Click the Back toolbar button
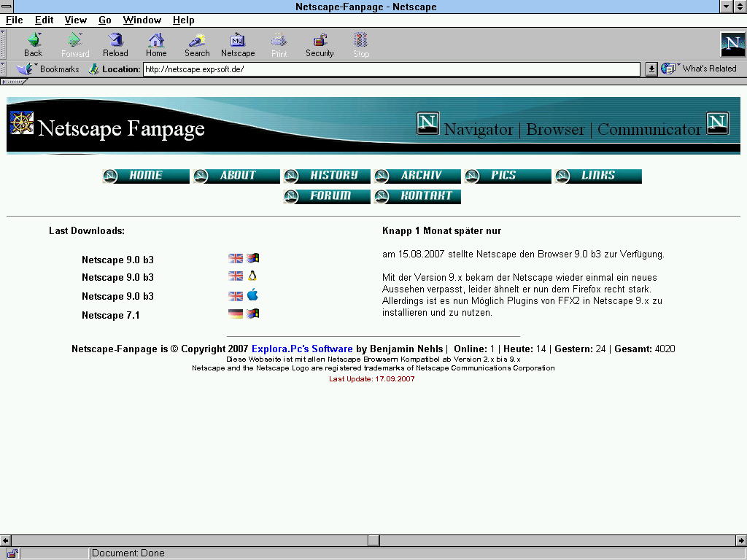 [33, 44]
